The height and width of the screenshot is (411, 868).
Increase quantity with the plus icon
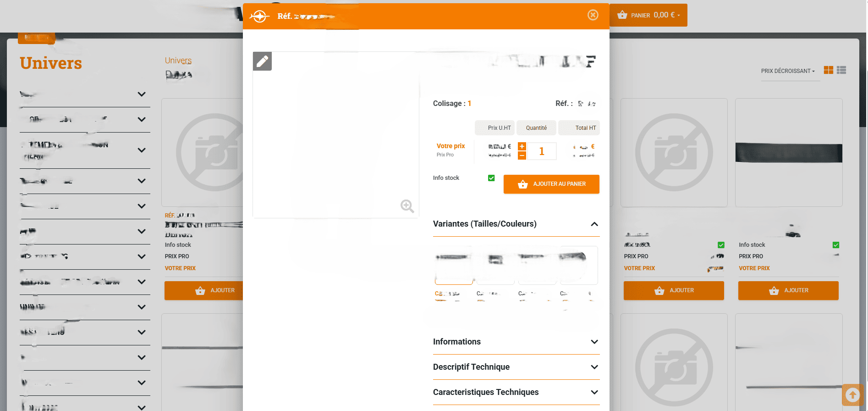tap(522, 146)
